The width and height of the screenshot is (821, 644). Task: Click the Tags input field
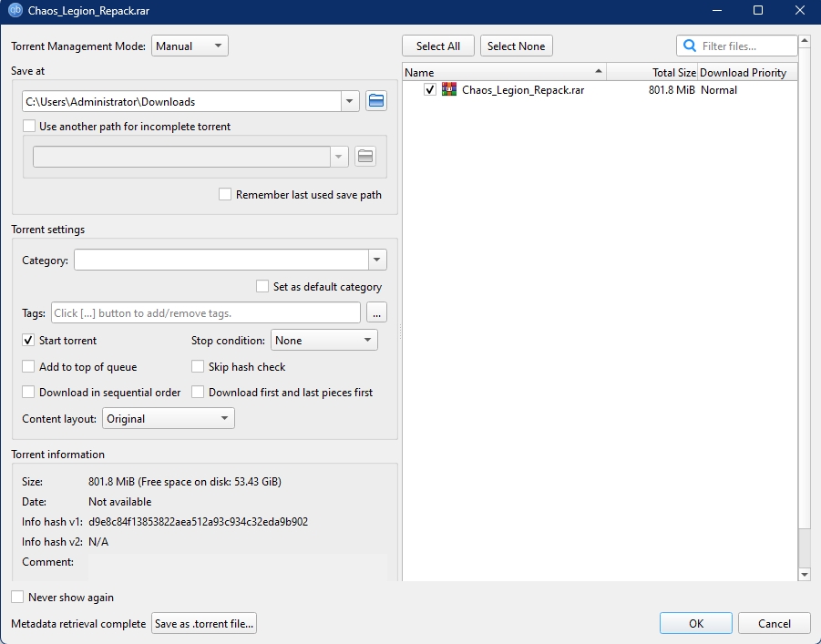206,313
